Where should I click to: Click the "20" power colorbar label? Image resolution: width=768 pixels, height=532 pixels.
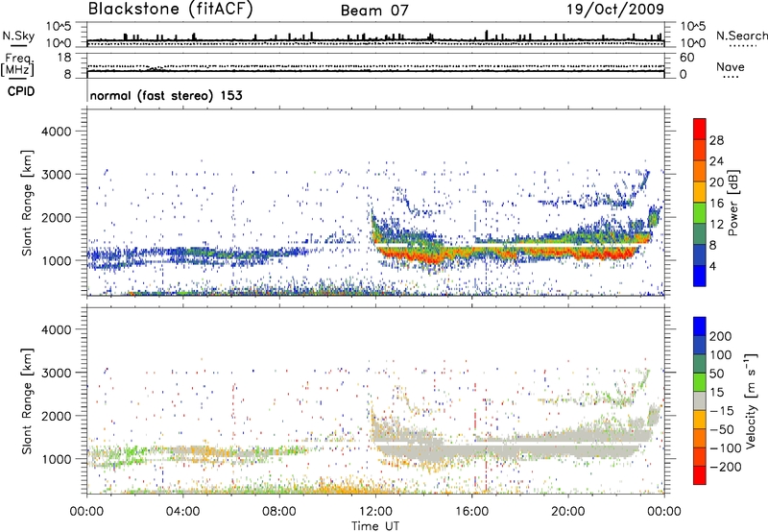click(x=716, y=182)
